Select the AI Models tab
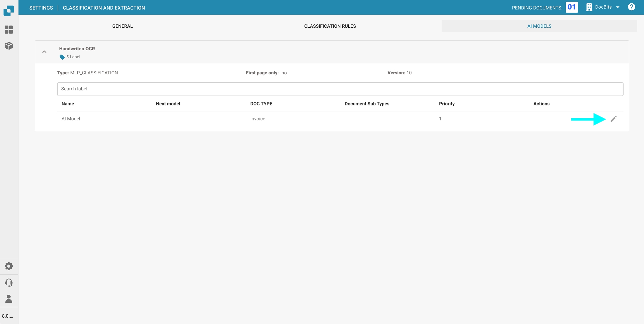 click(x=539, y=26)
